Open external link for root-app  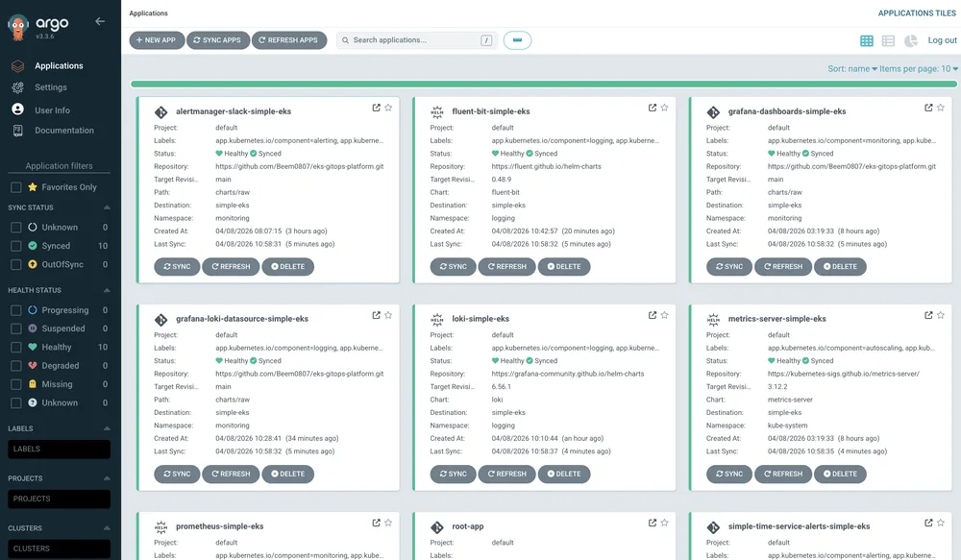point(653,523)
